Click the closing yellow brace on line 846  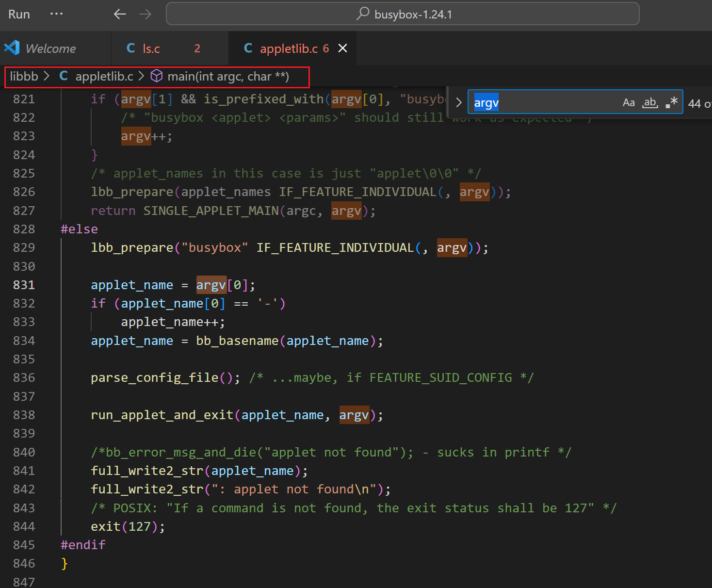65,564
